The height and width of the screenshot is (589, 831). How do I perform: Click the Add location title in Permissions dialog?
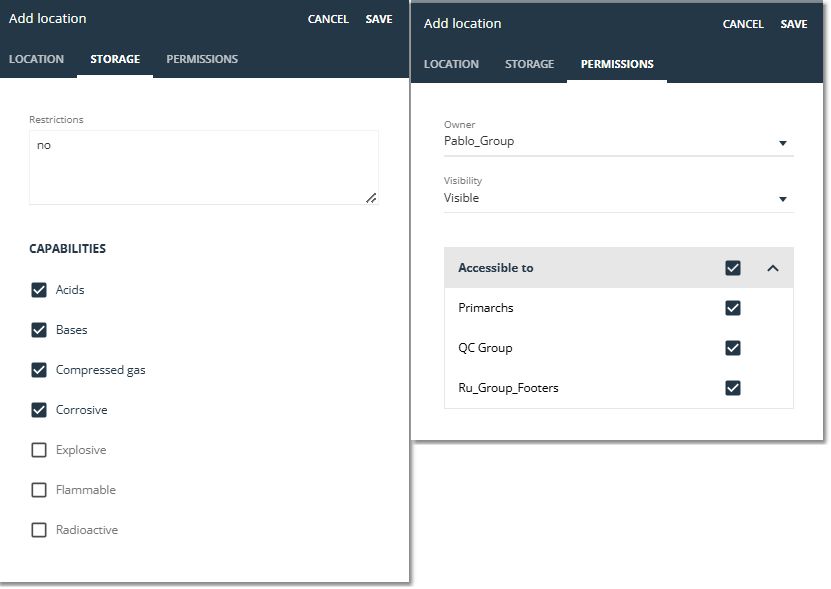pyautogui.click(x=462, y=24)
